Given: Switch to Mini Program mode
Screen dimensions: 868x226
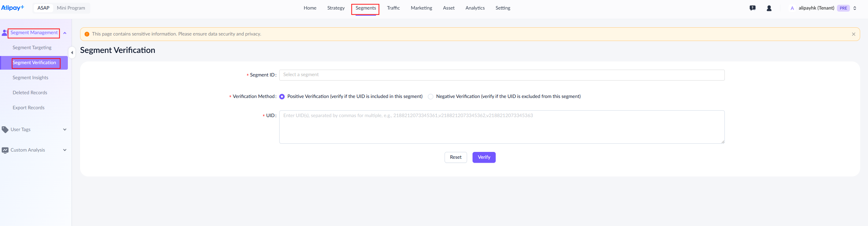Looking at the screenshot, I should click(x=71, y=8).
